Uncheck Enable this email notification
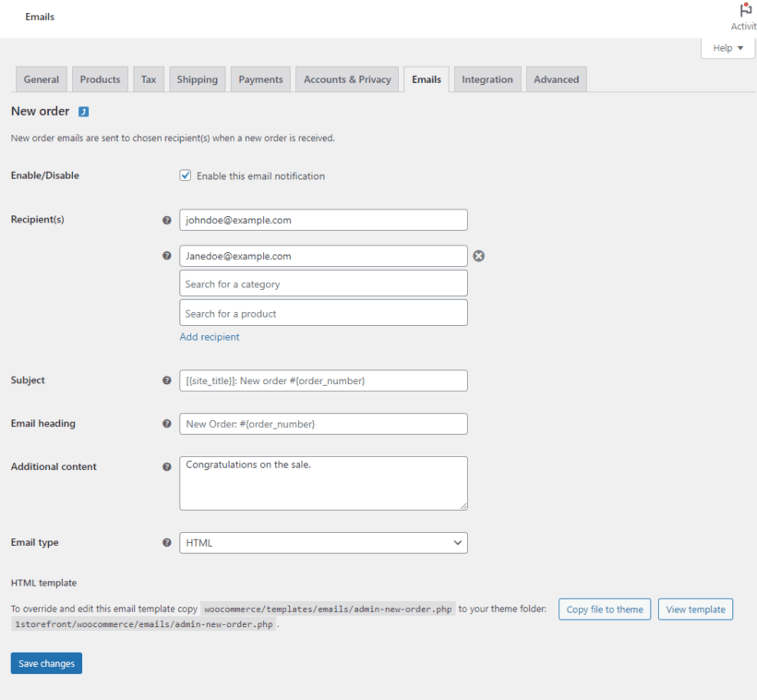This screenshot has width=757, height=700. click(186, 175)
